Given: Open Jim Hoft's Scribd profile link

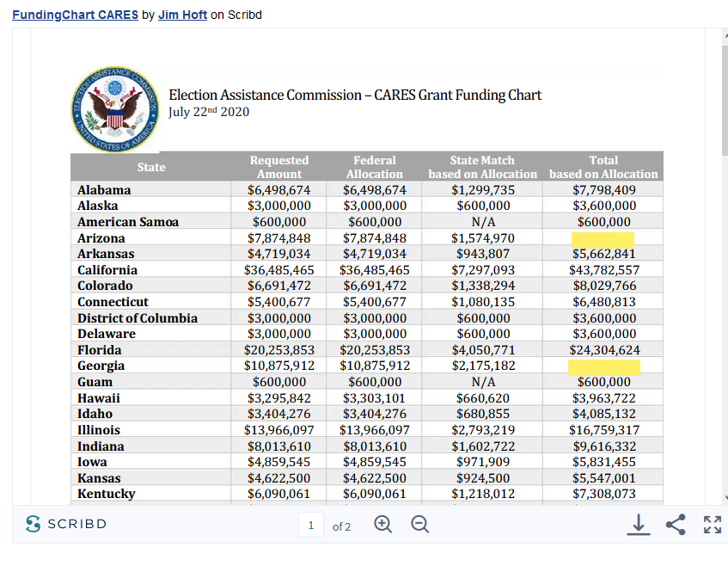Looking at the screenshot, I should coord(182,15).
